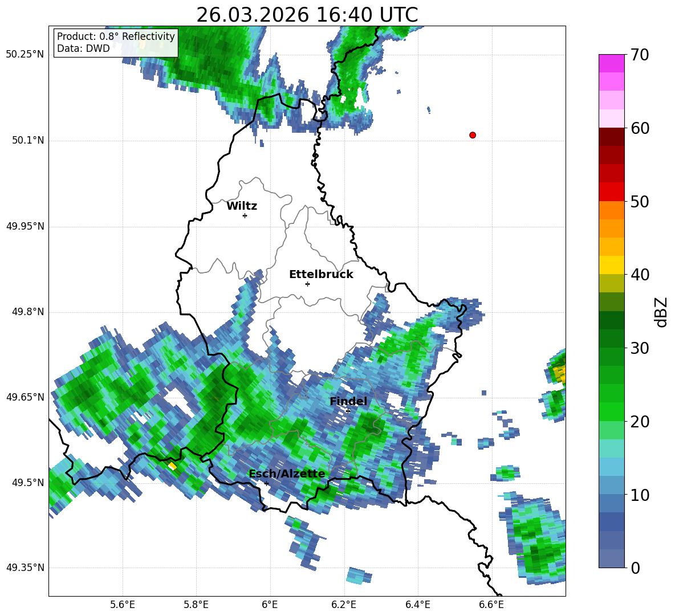Click the Findel station cross marker
This screenshot has height=616, width=675.
point(348,411)
